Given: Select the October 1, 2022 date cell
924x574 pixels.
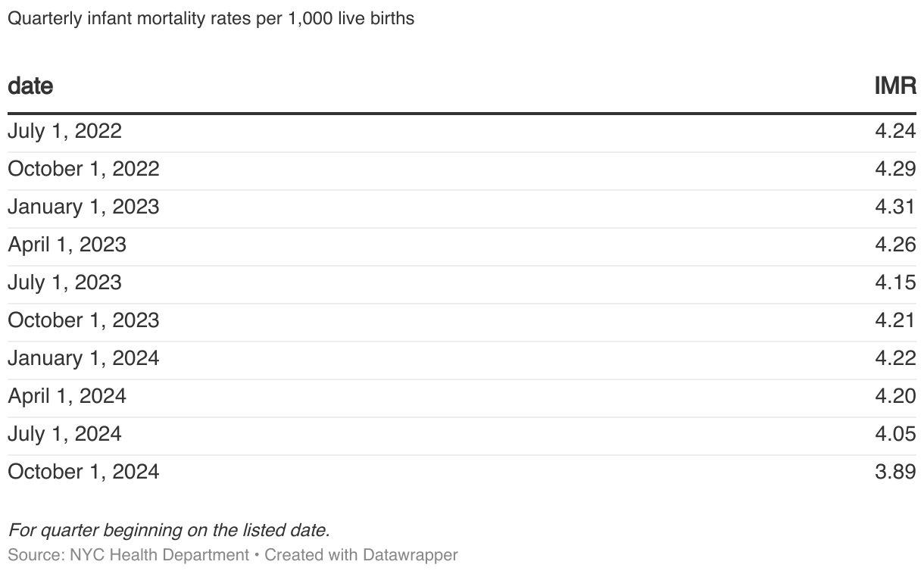Looking at the screenshot, I should [x=83, y=169].
